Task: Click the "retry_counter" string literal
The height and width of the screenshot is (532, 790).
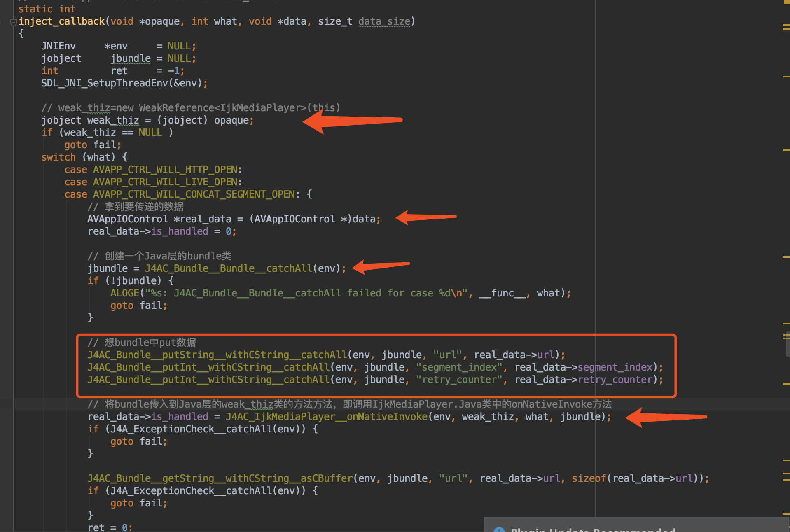Action: 459,380
